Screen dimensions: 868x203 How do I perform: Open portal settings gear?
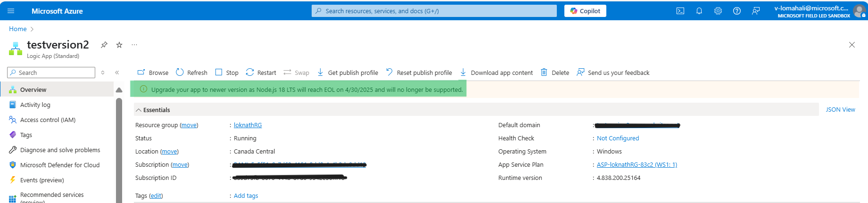(718, 11)
